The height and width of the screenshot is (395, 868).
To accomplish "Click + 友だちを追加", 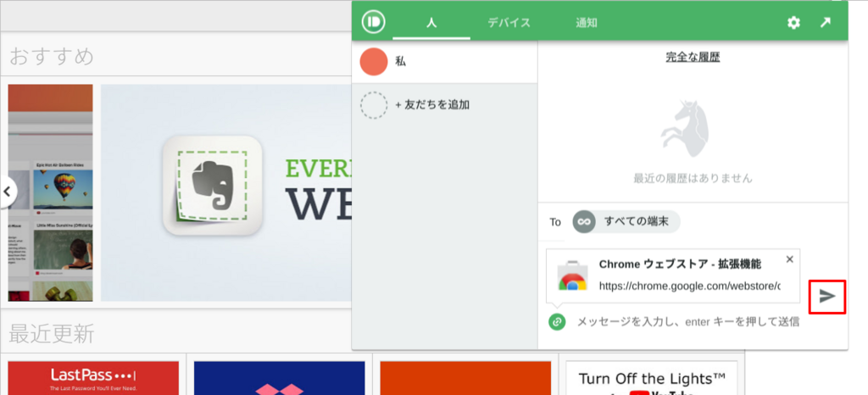I will click(432, 104).
